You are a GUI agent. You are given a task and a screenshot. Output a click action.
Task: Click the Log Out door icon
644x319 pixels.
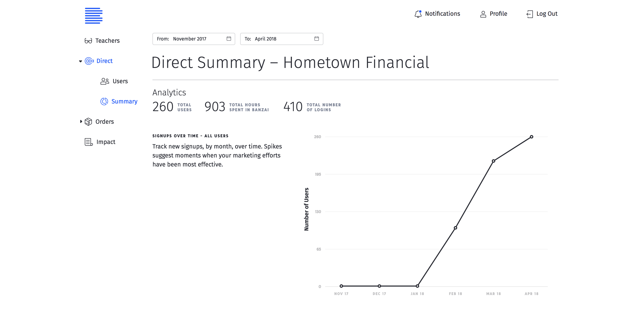(530, 14)
